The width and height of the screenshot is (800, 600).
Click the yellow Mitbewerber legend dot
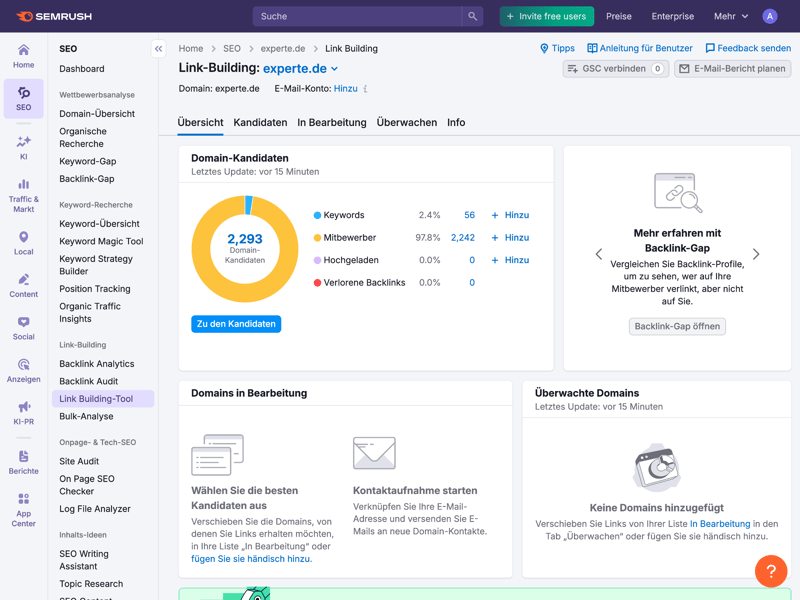tap(317, 238)
